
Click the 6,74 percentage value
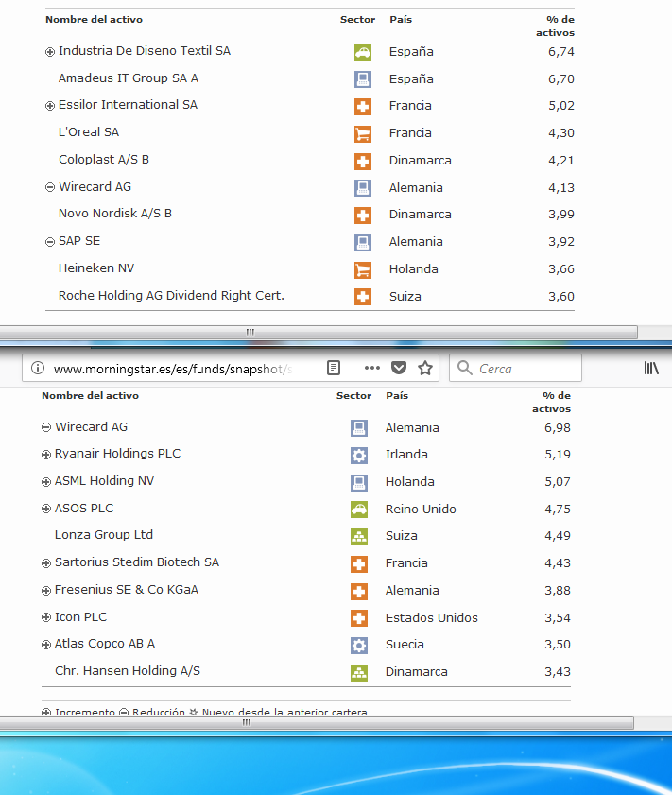(x=561, y=52)
